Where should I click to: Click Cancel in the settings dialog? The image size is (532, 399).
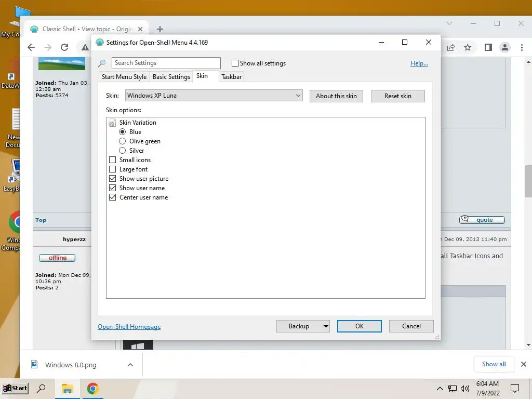click(411, 326)
